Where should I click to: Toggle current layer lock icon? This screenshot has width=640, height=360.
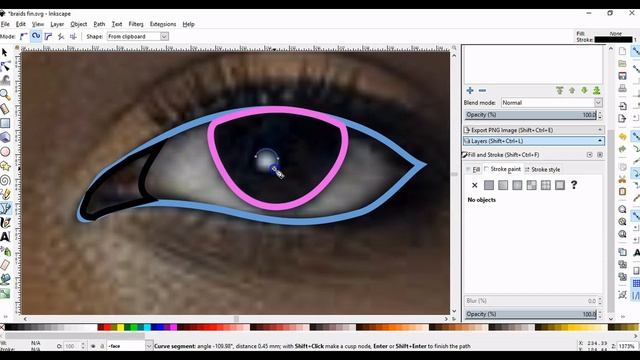[102, 346]
